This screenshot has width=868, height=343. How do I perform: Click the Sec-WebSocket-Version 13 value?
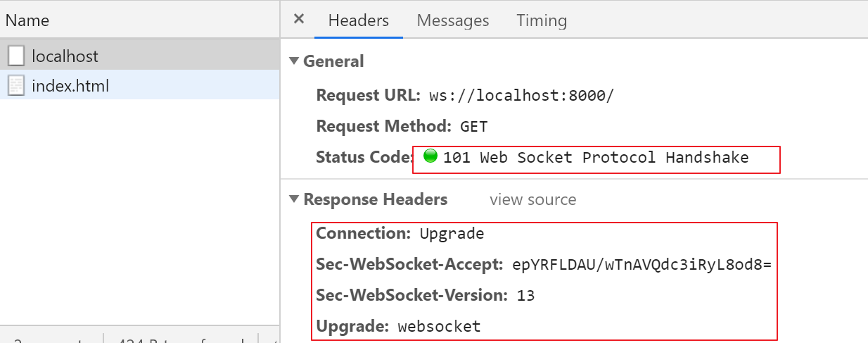point(525,295)
